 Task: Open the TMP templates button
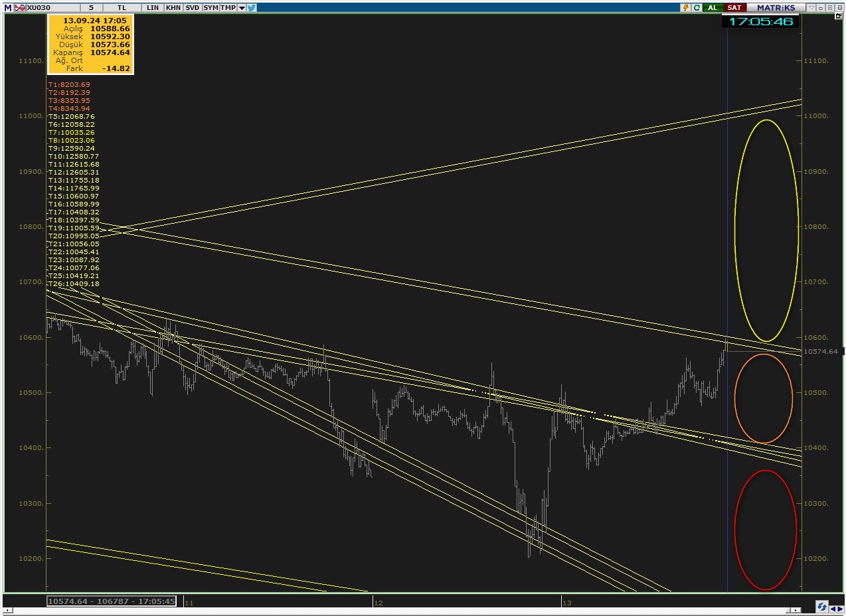[x=228, y=7]
